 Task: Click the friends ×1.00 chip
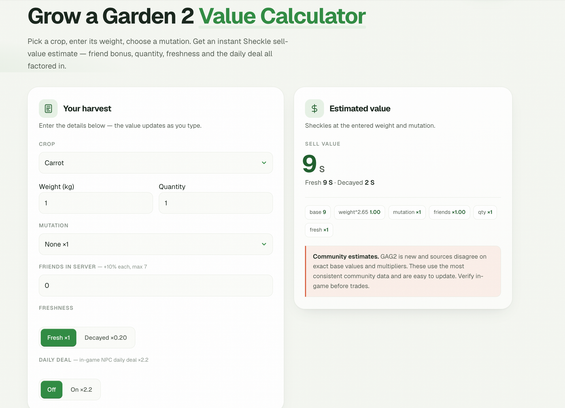pyautogui.click(x=449, y=212)
